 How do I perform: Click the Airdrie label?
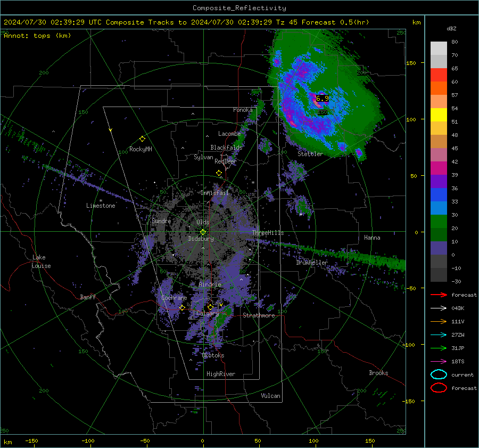[x=210, y=284]
